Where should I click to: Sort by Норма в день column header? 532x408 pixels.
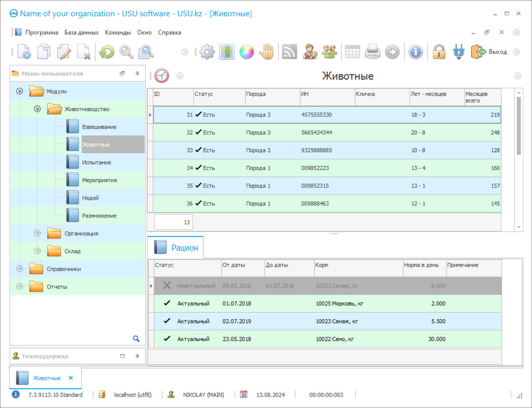pos(424,268)
